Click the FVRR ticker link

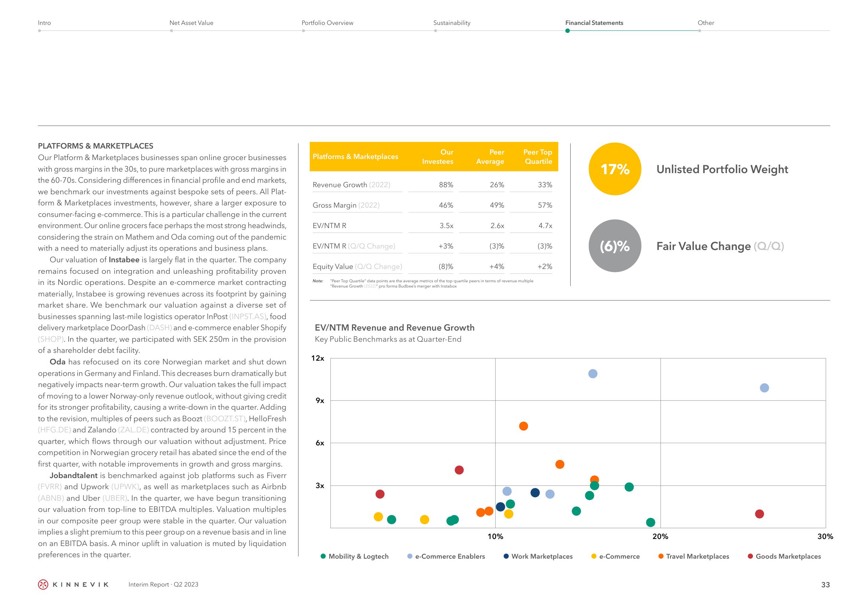click(50, 487)
